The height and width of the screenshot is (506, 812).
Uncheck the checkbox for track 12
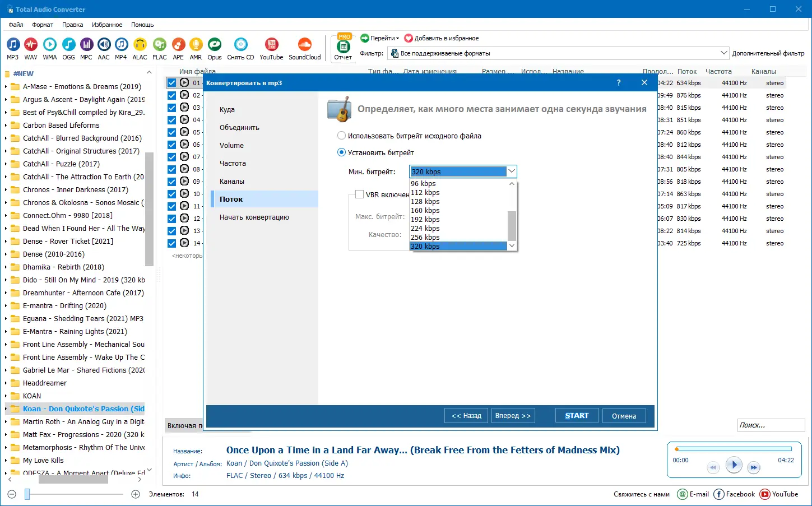[172, 219]
